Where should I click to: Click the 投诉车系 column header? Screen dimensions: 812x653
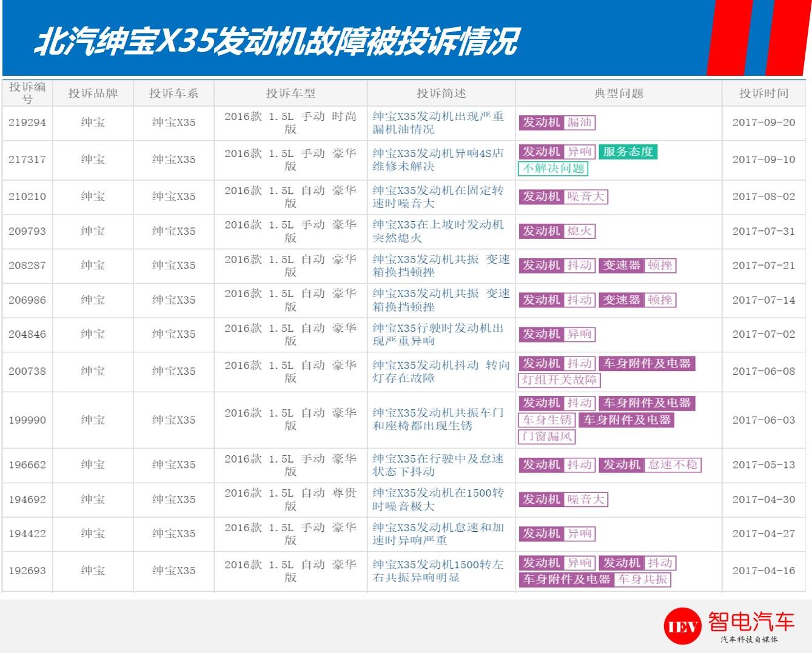173,93
